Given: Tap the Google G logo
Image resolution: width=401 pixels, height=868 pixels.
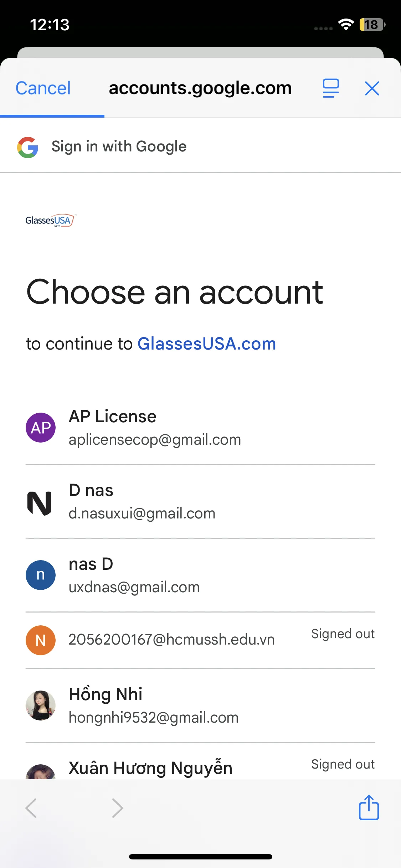Looking at the screenshot, I should coord(28,147).
